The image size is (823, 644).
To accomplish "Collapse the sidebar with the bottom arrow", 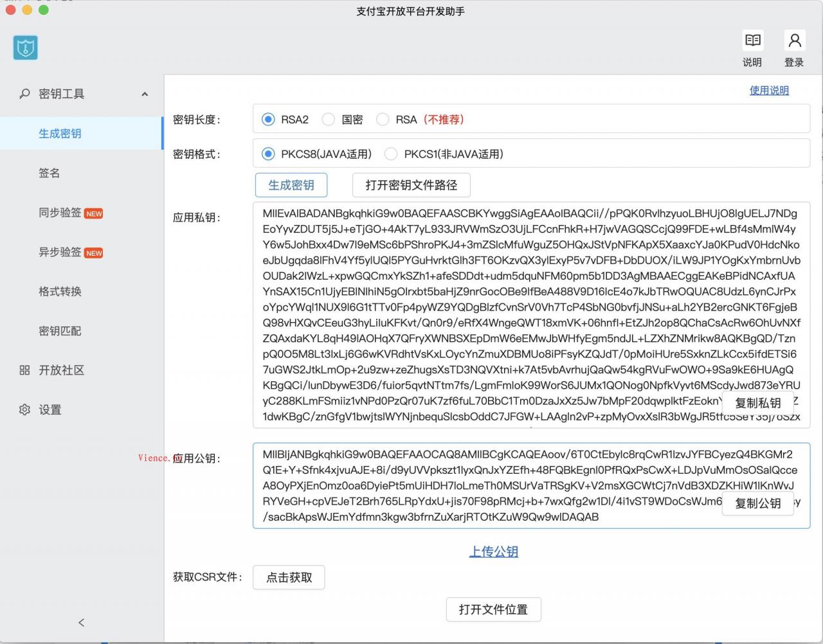I will (81, 622).
